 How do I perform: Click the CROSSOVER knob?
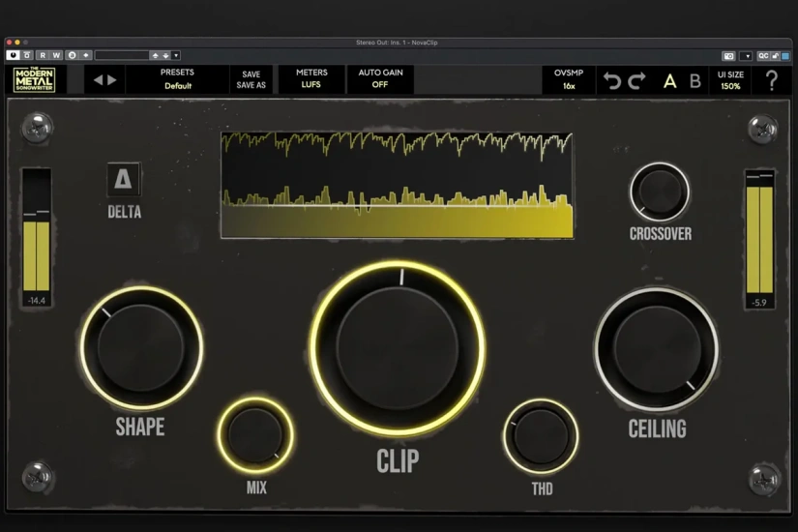click(x=660, y=192)
